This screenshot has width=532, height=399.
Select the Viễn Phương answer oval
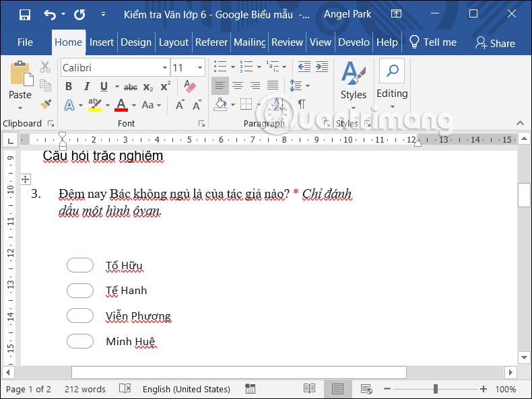click(x=80, y=316)
